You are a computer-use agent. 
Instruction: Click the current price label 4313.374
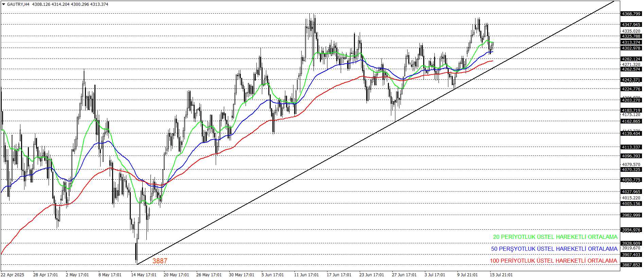(631, 43)
